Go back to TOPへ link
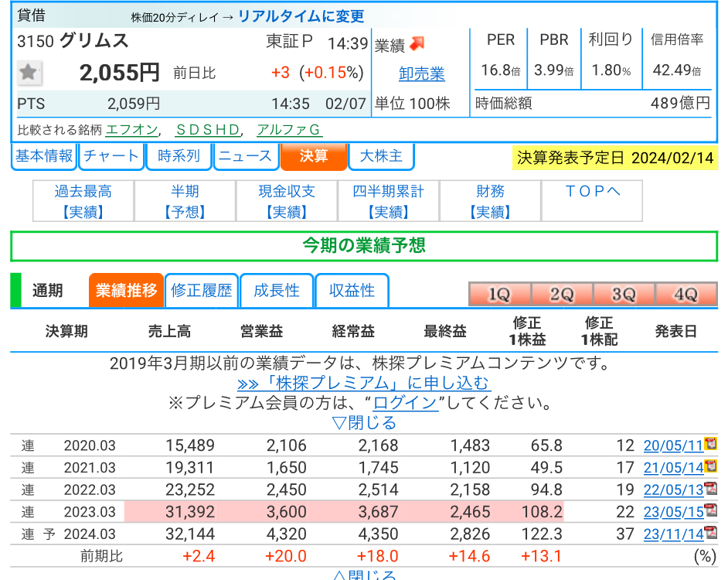Image resolution: width=728 pixels, height=580 pixels. click(x=593, y=191)
